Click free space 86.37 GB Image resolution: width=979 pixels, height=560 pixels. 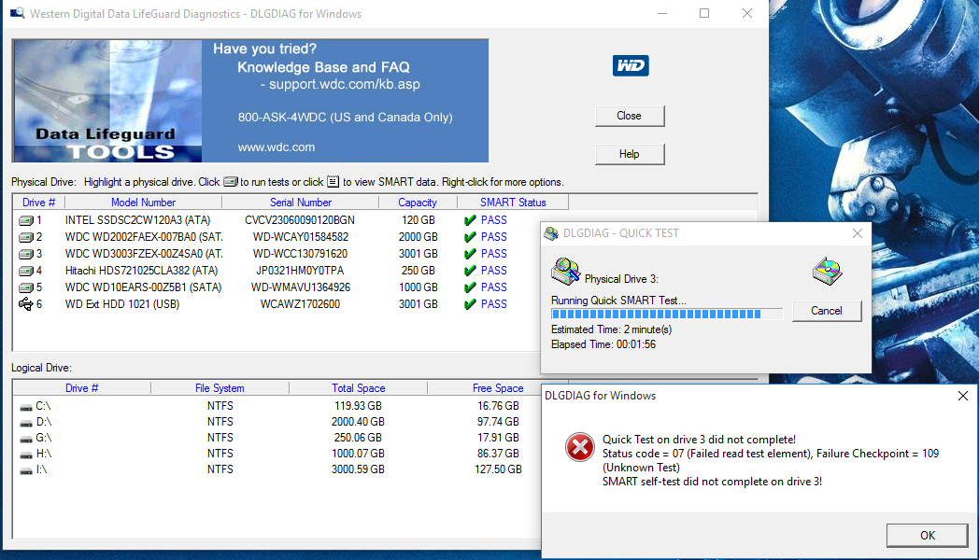tap(498, 454)
